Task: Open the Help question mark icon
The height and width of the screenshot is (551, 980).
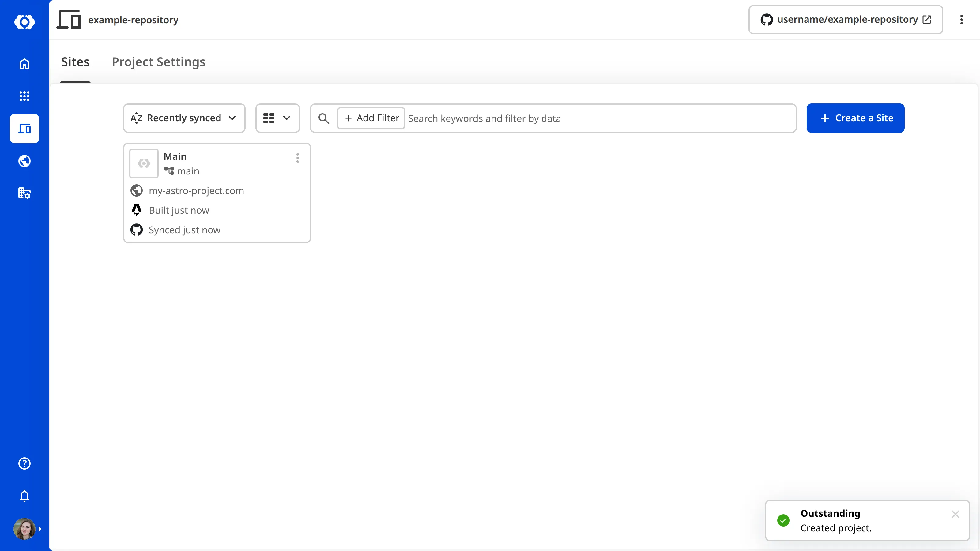Action: click(x=24, y=463)
